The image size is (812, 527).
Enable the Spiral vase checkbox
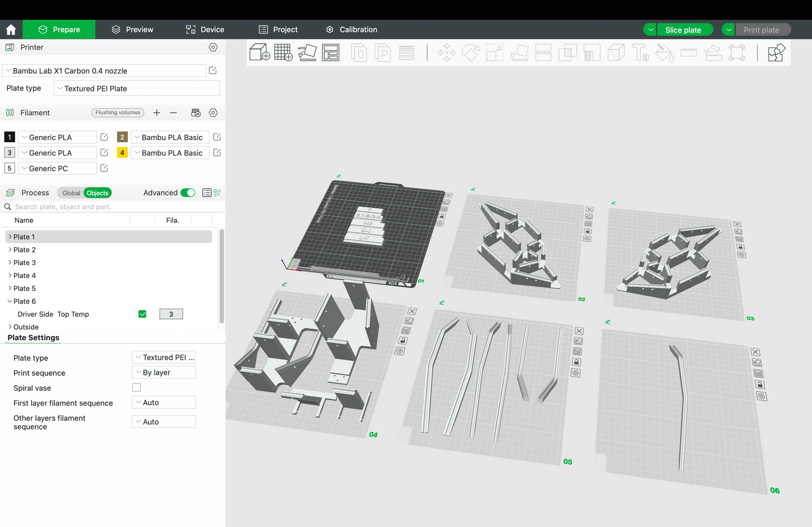[x=136, y=387]
